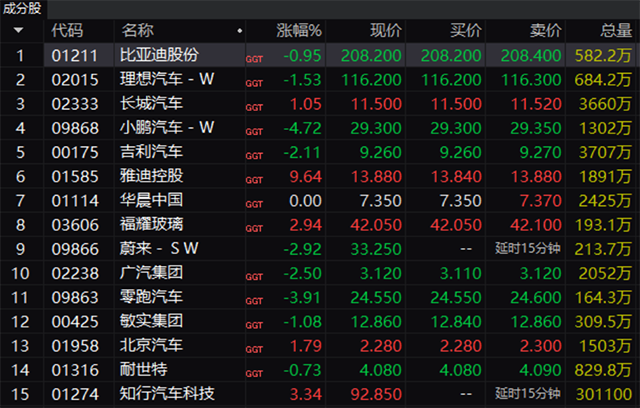Sort by the 涨幅% column header
Image resolution: width=640 pixels, height=408 pixels.
[299, 31]
